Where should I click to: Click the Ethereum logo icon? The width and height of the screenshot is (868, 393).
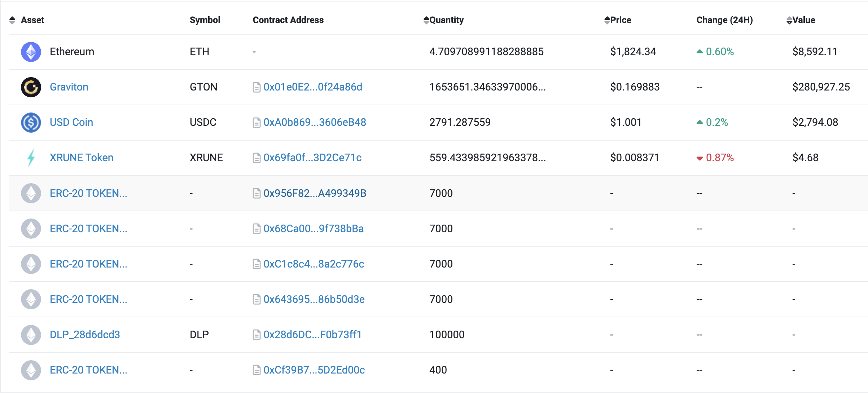coord(31,52)
